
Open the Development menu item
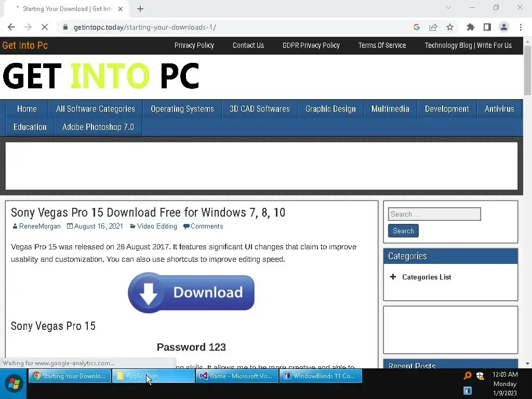point(447,109)
